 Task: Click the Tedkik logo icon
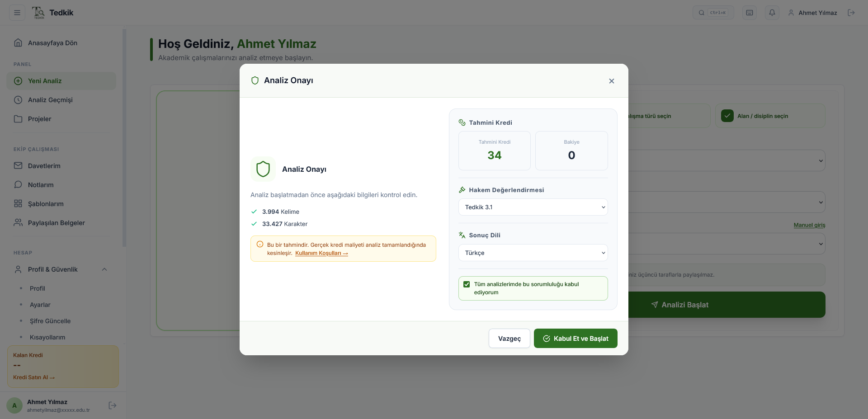pyautogui.click(x=38, y=13)
